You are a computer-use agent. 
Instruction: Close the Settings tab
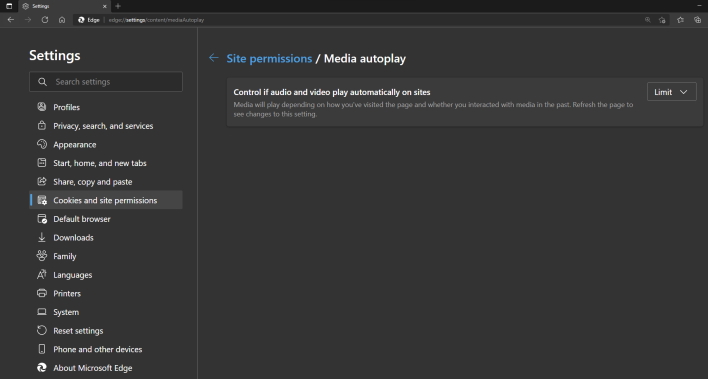(x=105, y=6)
